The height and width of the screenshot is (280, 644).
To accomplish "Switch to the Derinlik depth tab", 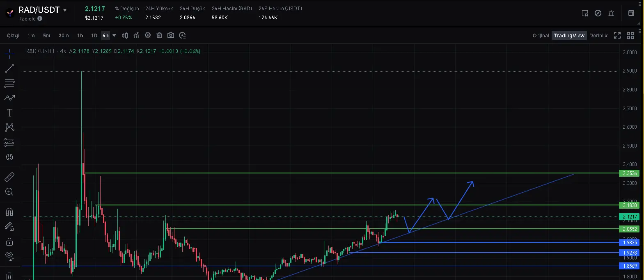I will pos(598,36).
